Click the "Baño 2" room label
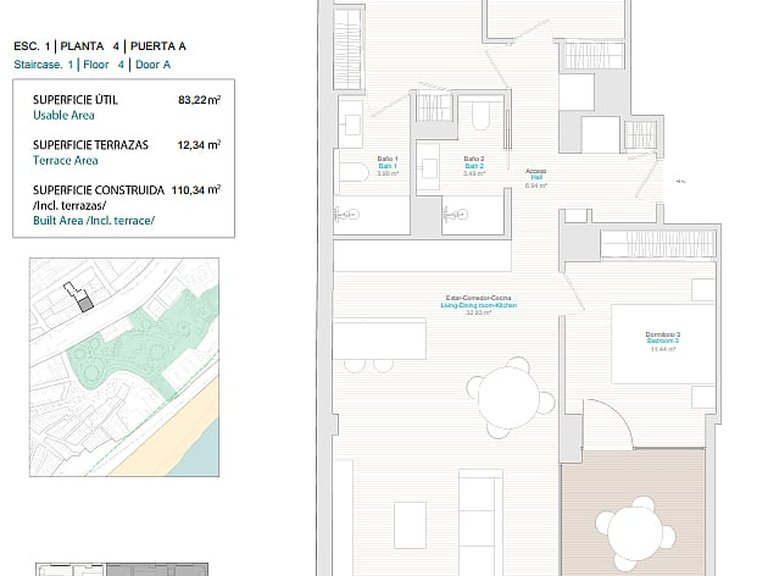The width and height of the screenshot is (768, 576). [474, 159]
